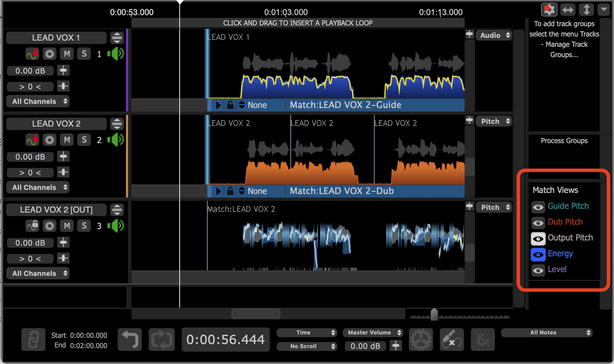Click the horizontal zoom-fit arrows icon
The width and height of the screenshot is (614, 364).
[568, 10]
